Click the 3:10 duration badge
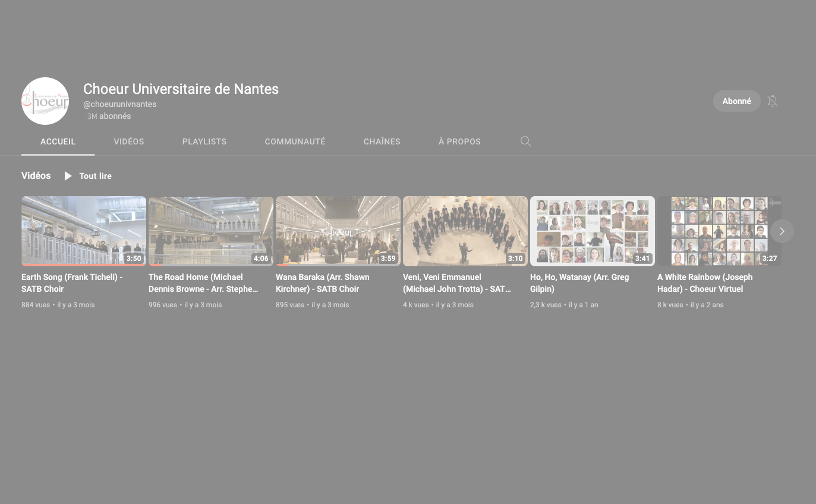The height and width of the screenshot is (504, 816). coord(515,259)
